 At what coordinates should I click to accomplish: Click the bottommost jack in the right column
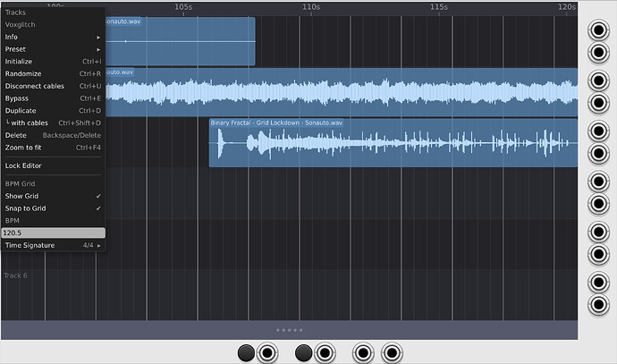596,305
